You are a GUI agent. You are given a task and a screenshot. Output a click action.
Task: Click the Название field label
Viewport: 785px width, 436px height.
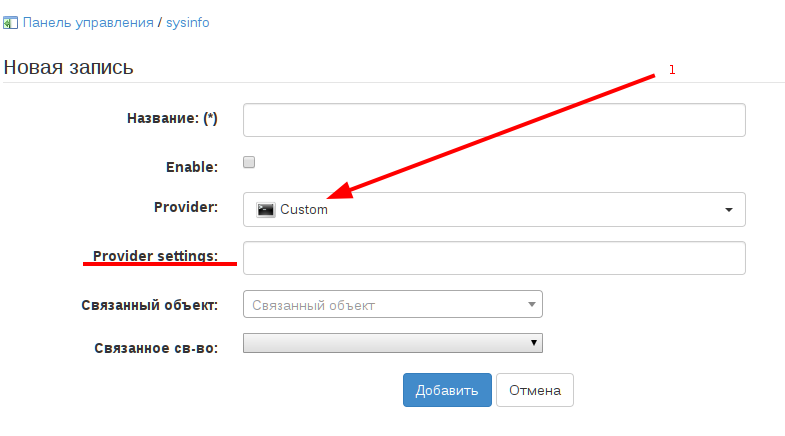(172, 118)
